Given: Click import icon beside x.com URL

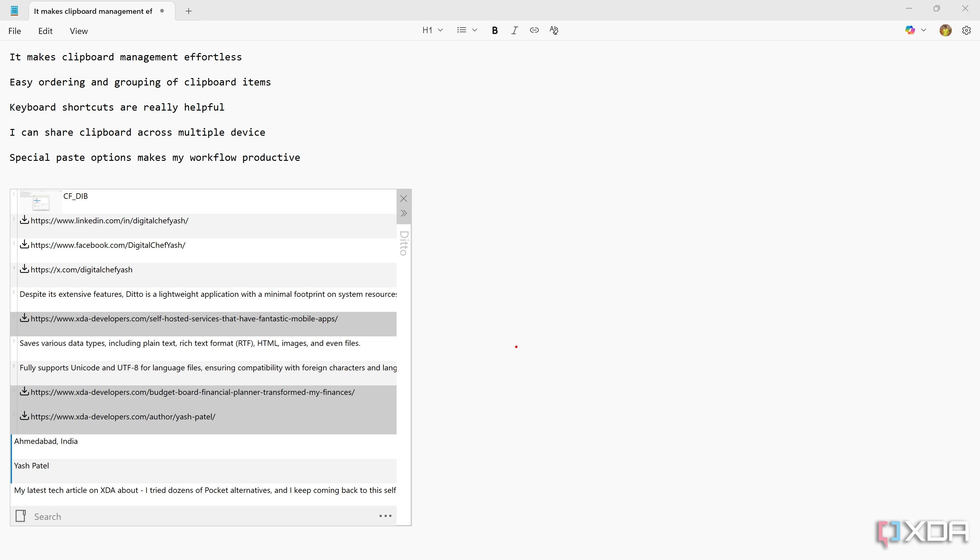Looking at the screenshot, I should [24, 269].
